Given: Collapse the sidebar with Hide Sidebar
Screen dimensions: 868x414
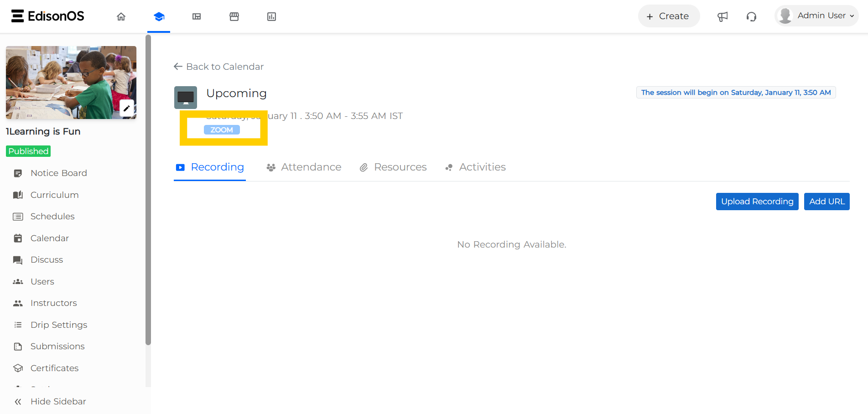Looking at the screenshot, I should (x=50, y=401).
